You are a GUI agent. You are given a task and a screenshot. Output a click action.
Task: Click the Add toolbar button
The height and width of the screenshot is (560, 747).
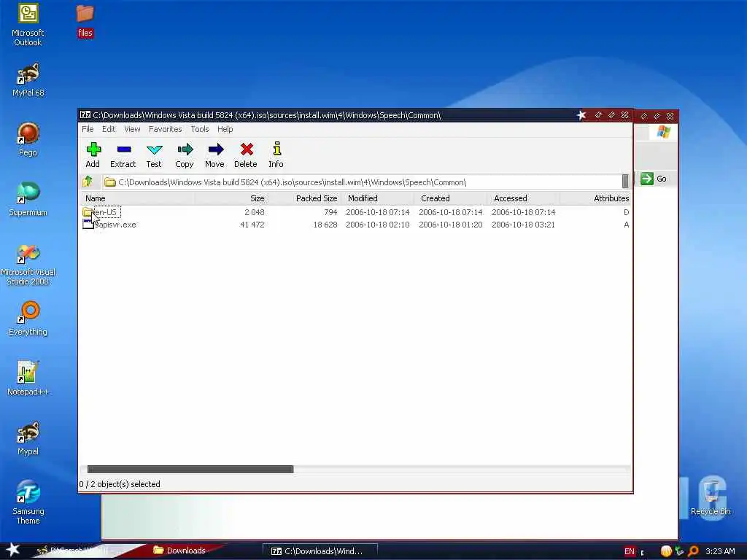click(93, 155)
